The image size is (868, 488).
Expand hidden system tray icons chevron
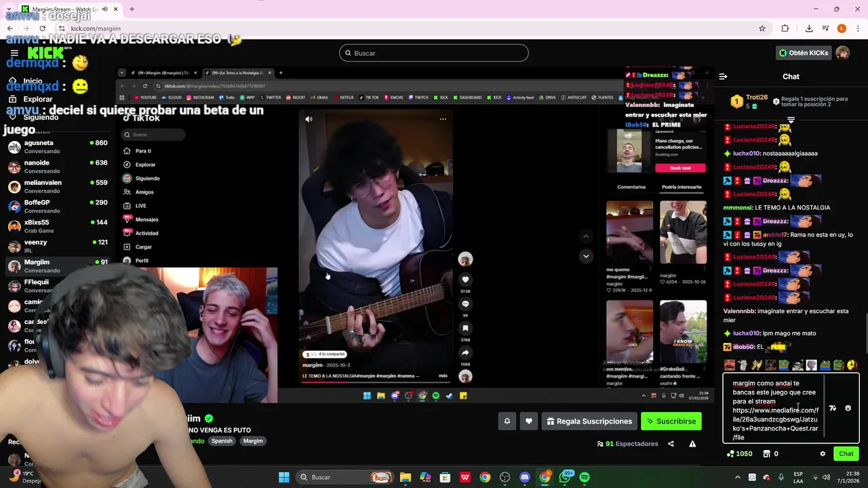[738, 477]
